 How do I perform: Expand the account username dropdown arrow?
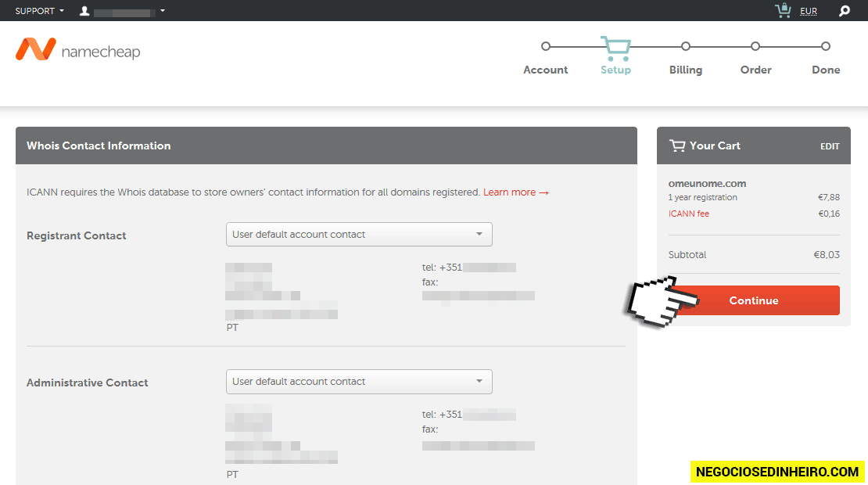(162, 11)
